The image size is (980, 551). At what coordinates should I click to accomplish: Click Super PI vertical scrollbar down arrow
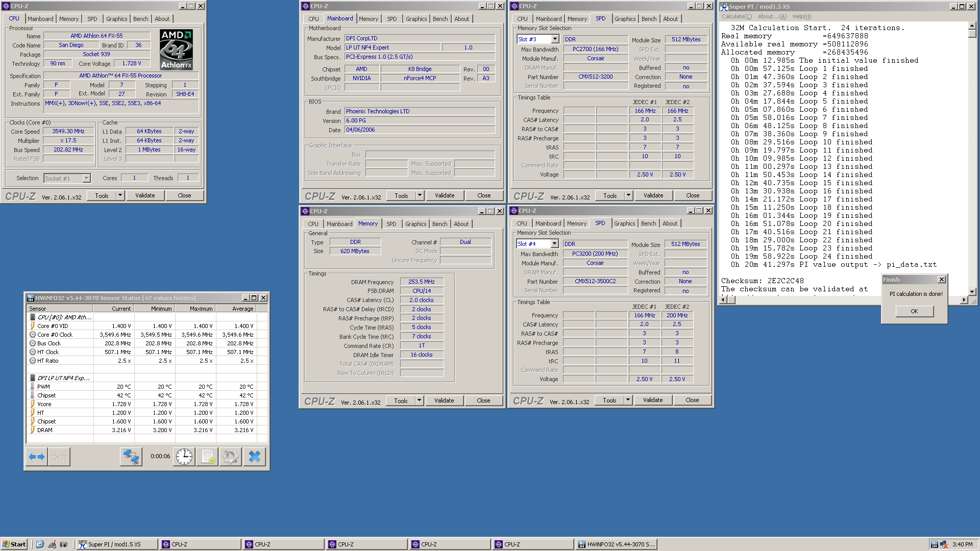[972, 292]
